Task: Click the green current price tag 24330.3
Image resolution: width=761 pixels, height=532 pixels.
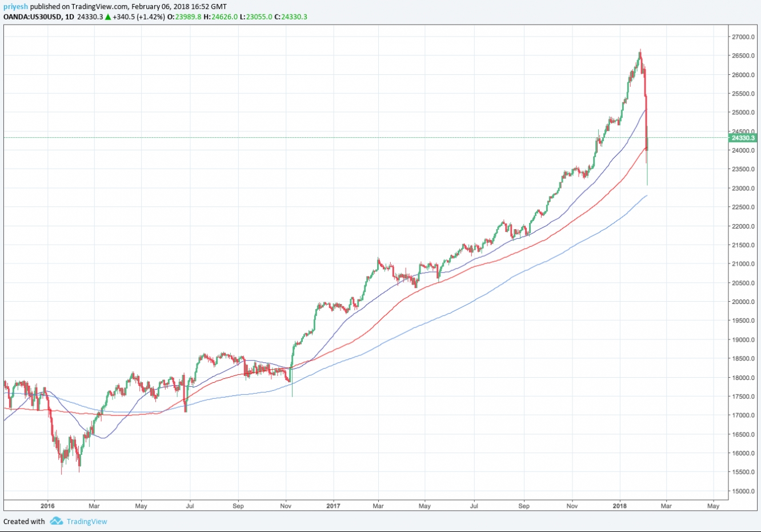Action: coord(743,138)
